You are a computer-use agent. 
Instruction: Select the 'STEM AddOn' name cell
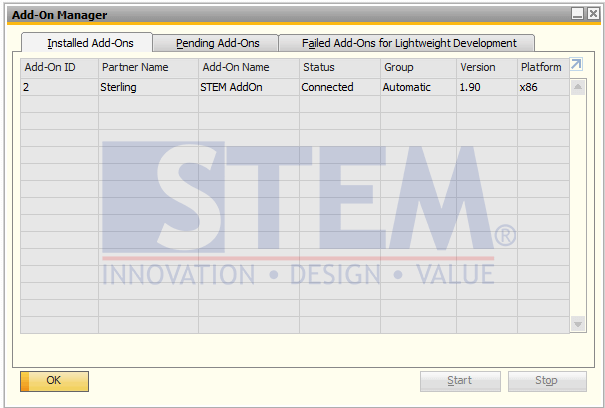[249, 87]
